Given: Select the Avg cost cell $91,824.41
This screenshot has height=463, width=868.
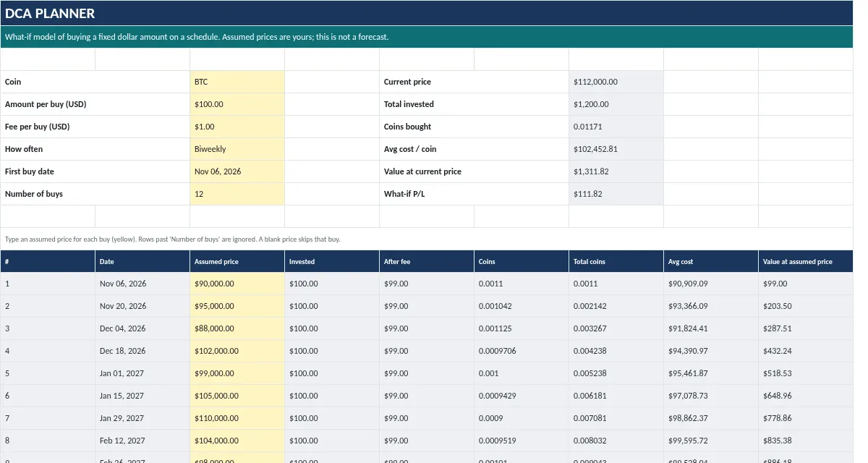Looking at the screenshot, I should coord(711,328).
